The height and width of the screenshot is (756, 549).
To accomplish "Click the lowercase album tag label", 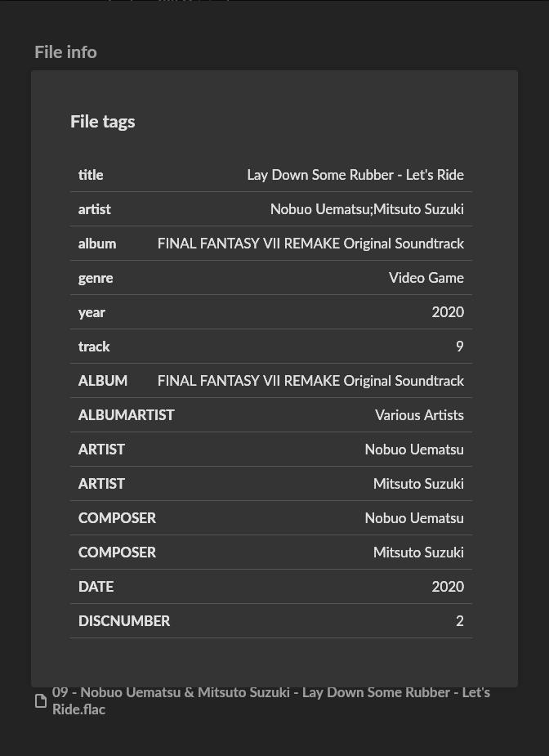I will click(97, 244).
